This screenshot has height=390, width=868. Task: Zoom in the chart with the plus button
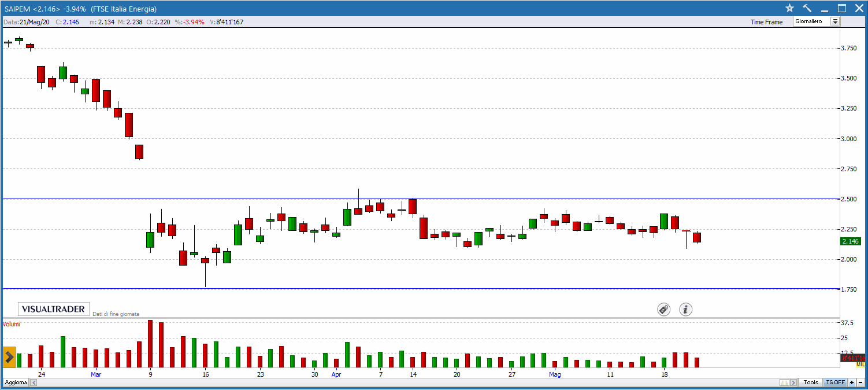pos(852,382)
